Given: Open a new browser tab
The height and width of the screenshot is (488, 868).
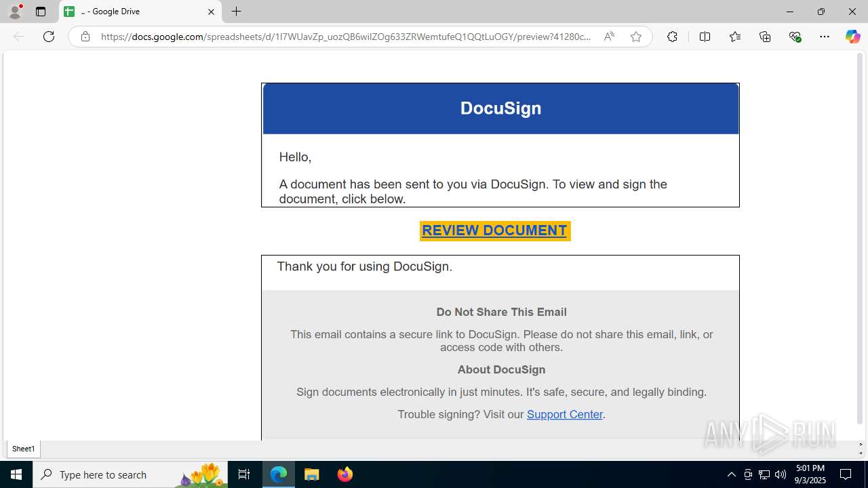Looking at the screenshot, I should [x=236, y=12].
